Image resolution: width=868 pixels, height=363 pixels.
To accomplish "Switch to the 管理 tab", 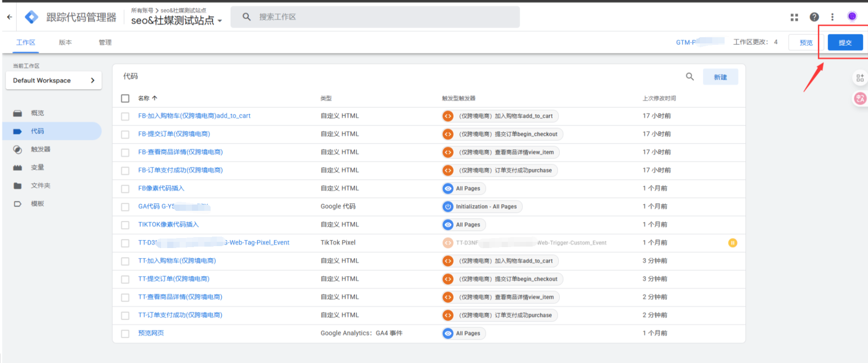I will (105, 42).
